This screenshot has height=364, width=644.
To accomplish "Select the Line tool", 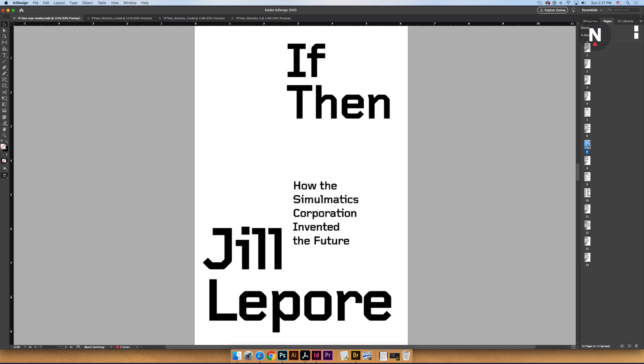I will point(5,61).
